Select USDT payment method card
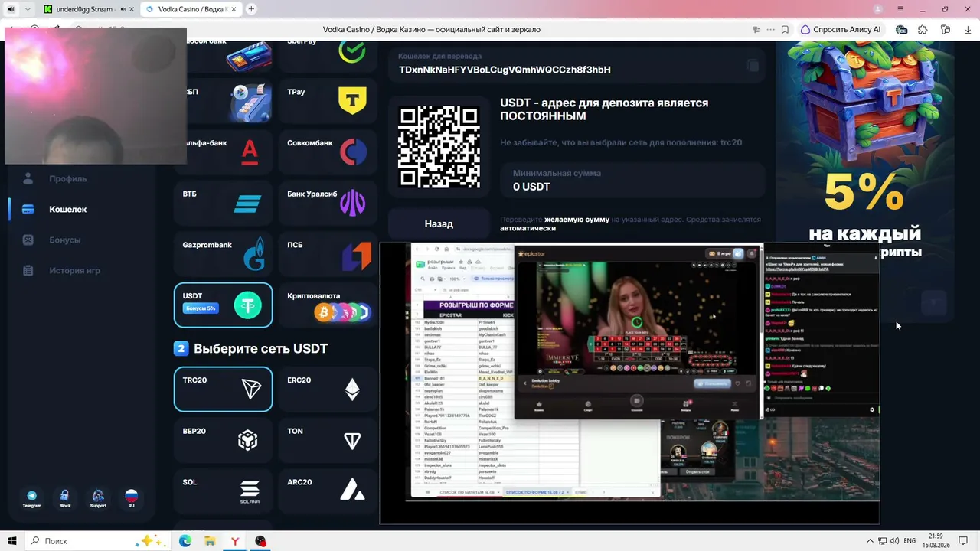Viewport: 980px width, 551px height. (223, 305)
